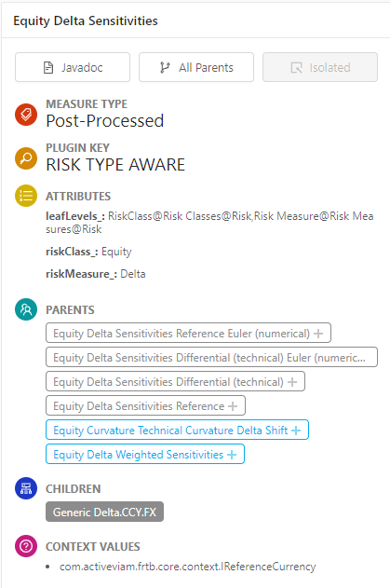Open the Generic Delta.CCY.FX child tag
This screenshot has width=390, height=588.
[x=104, y=512]
